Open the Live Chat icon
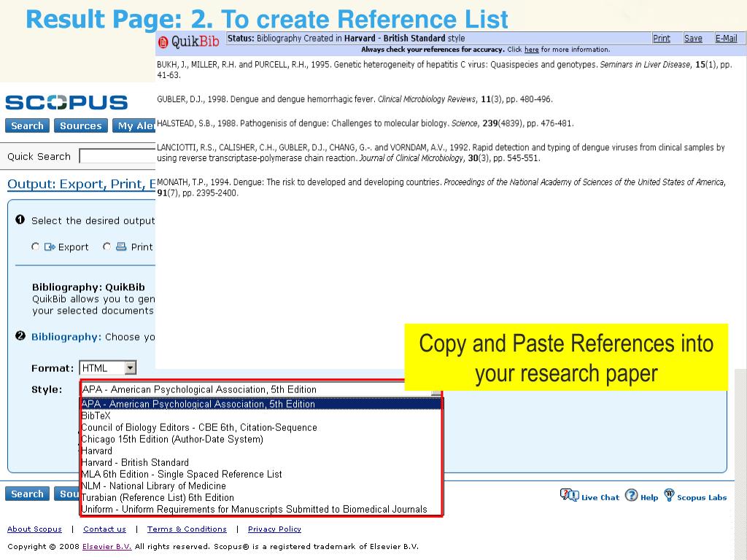This screenshot has height=560, width=747. click(x=569, y=495)
